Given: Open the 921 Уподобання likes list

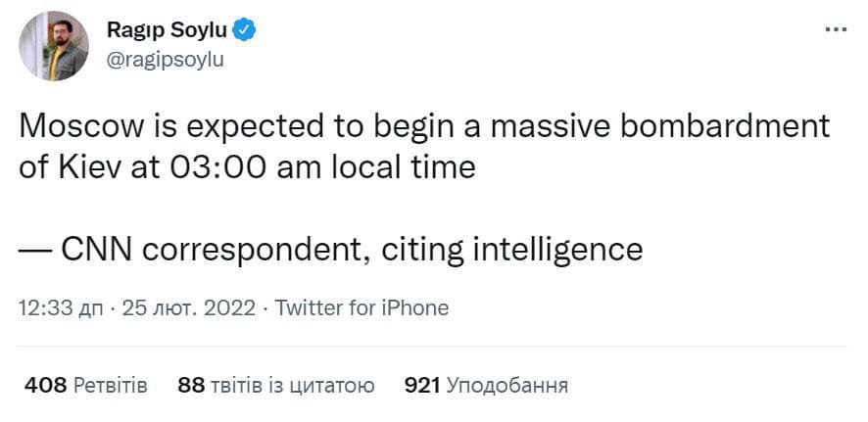Looking at the screenshot, I should [486, 385].
